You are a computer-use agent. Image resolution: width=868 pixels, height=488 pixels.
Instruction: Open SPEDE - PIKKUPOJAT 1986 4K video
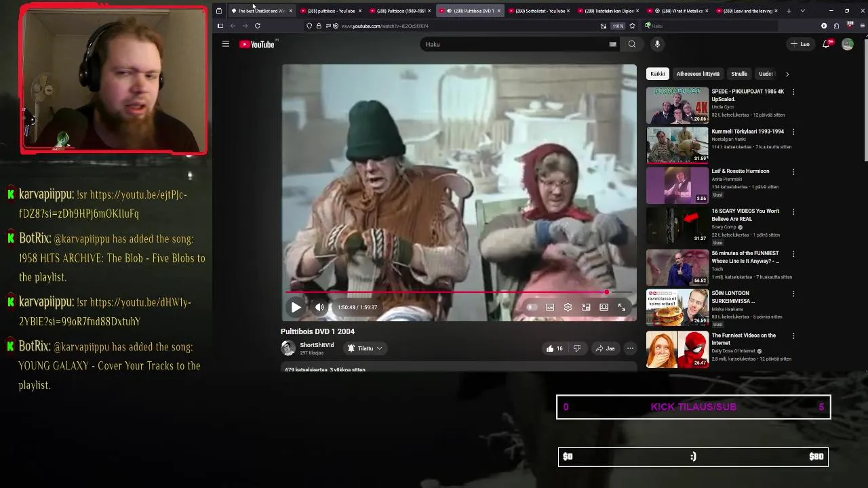[747, 95]
